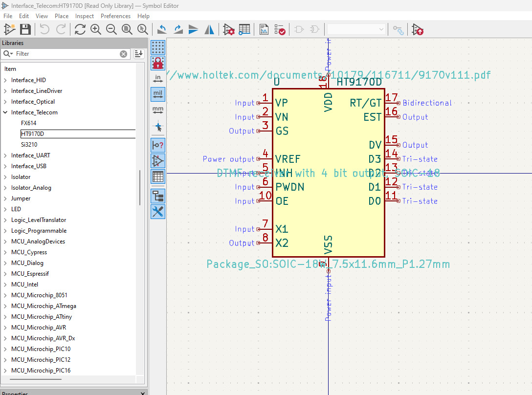Open the Inspect menu
The width and height of the screenshot is (532, 395).
point(85,16)
